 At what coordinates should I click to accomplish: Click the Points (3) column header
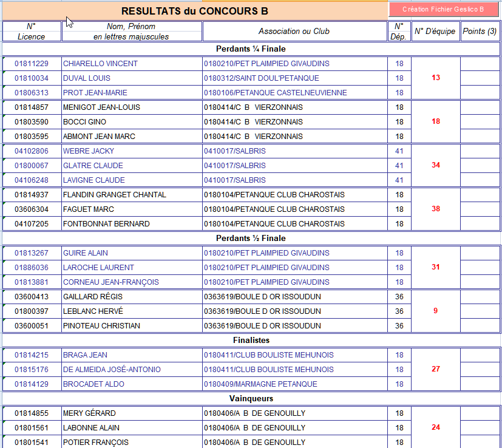[x=480, y=32]
